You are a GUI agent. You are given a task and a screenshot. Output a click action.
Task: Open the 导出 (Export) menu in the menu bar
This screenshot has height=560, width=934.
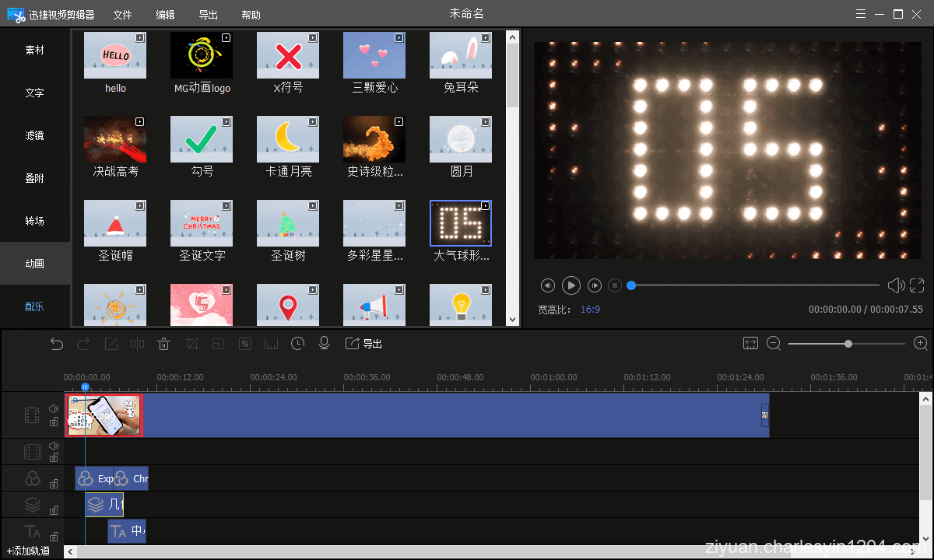pos(207,13)
